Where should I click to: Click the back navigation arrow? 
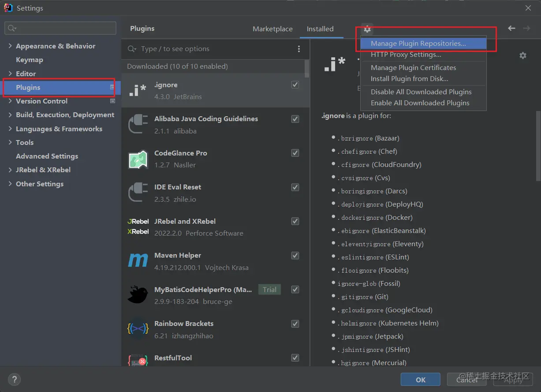pos(511,28)
